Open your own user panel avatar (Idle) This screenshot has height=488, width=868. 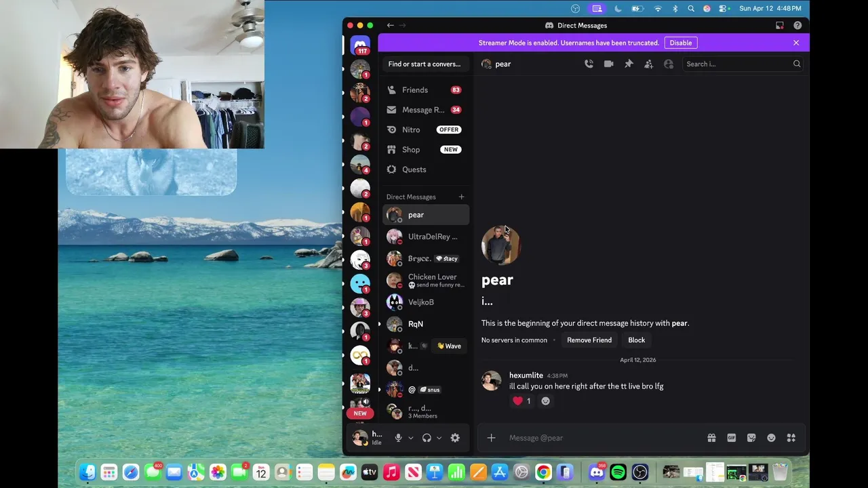tap(360, 438)
